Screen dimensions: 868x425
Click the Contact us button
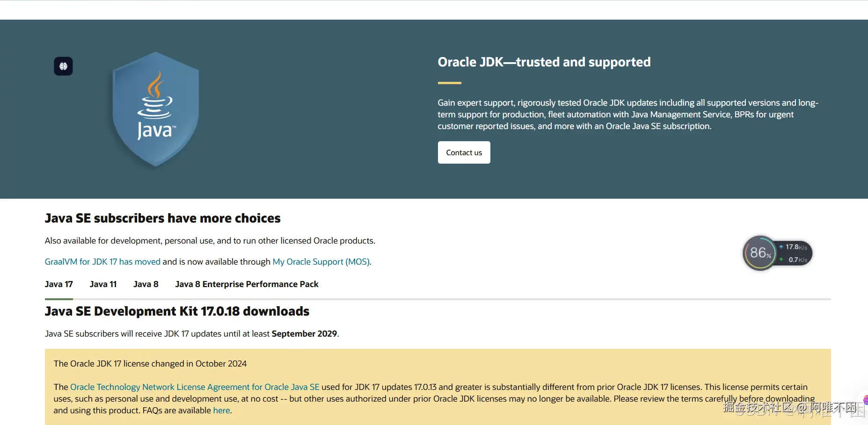point(464,152)
